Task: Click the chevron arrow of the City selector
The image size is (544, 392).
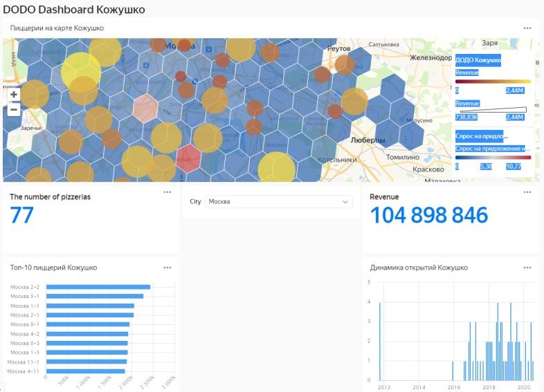Action: pos(345,202)
